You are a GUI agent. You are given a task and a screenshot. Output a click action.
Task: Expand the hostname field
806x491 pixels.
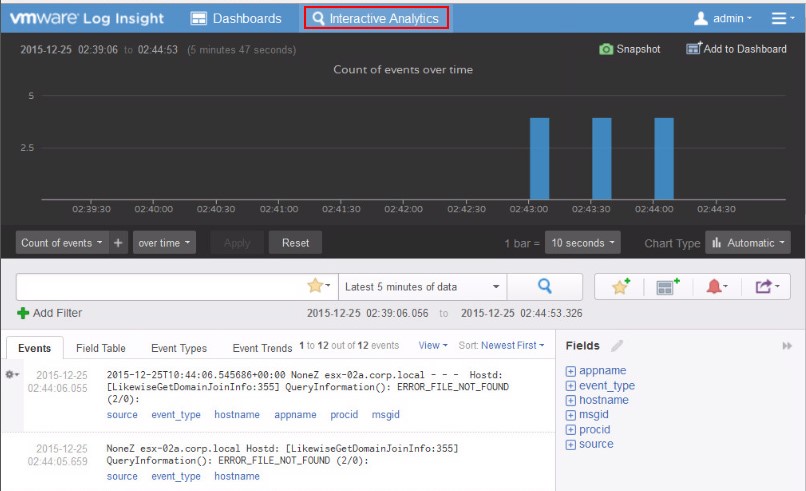pos(571,400)
